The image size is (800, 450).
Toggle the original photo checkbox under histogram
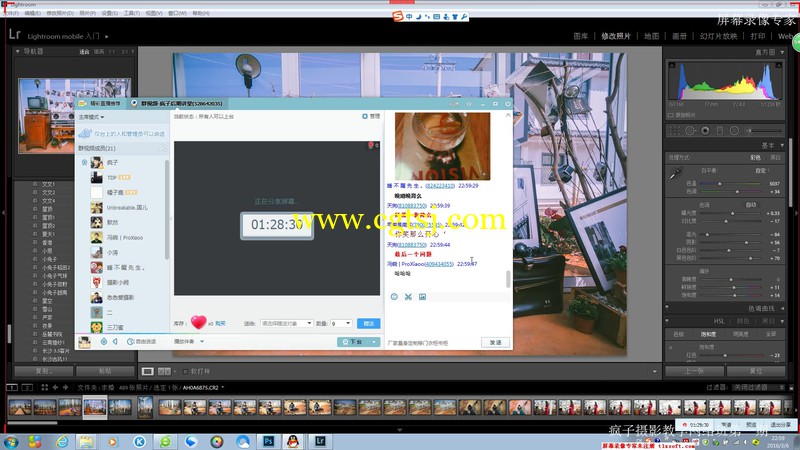(x=671, y=115)
